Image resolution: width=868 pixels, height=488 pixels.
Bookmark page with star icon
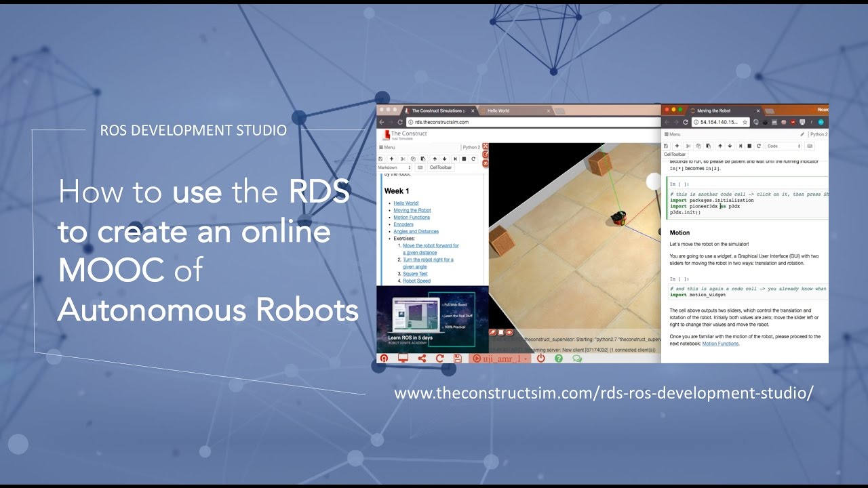(745, 122)
